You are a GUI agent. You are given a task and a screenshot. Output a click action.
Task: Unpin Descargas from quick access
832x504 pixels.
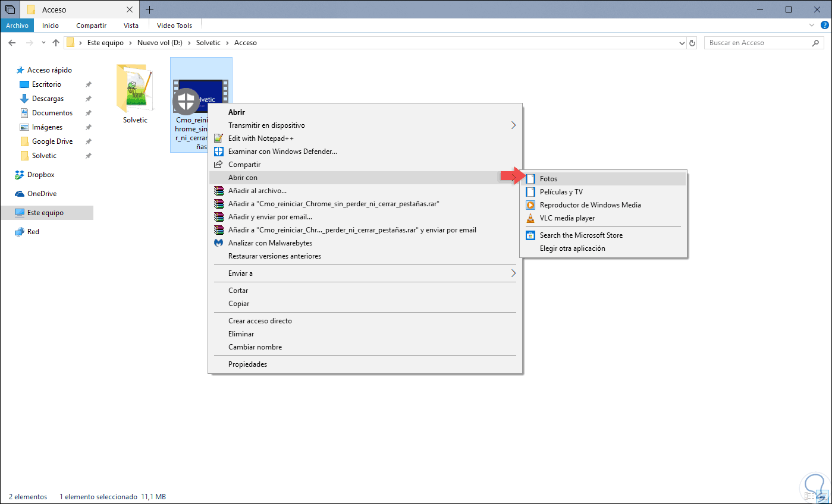88,99
